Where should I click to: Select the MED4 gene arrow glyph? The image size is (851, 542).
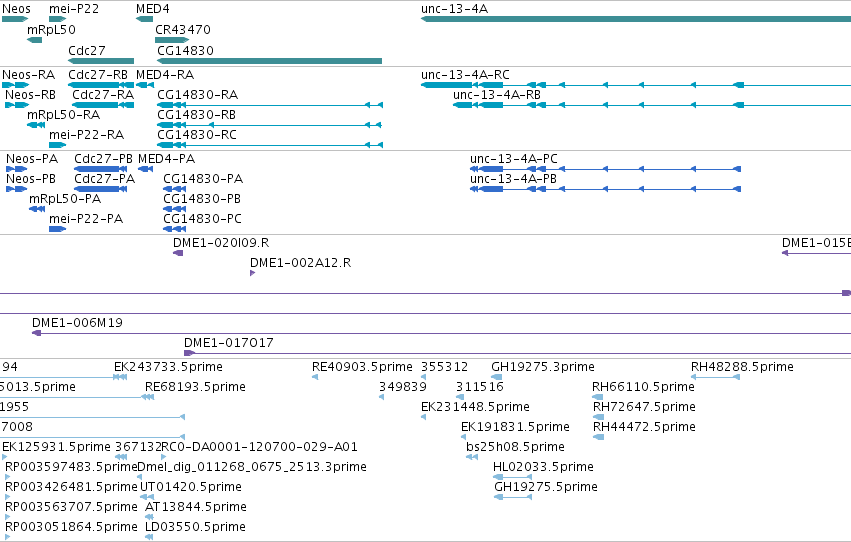coord(144,19)
